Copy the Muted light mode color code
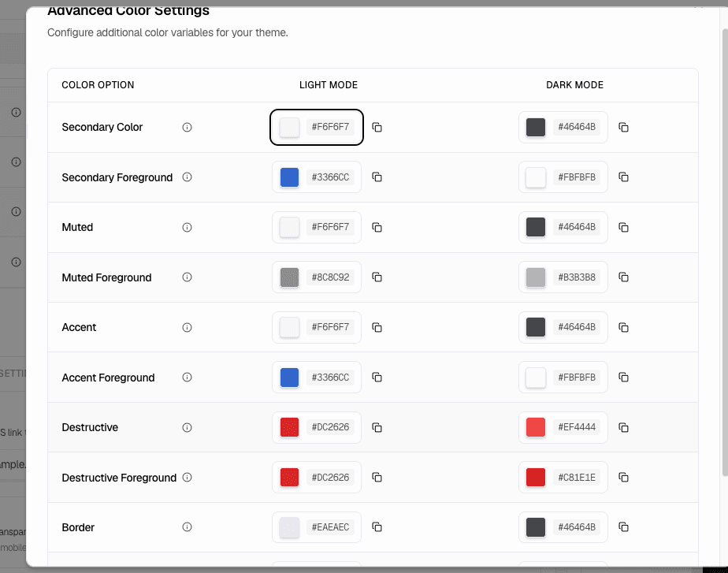728x573 pixels. point(377,227)
